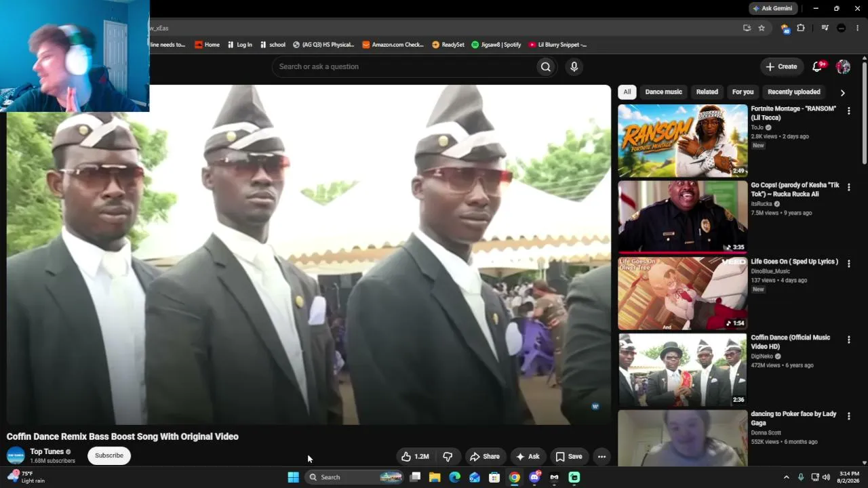Screen dimensions: 868x488
Task: Open Microsoft Edge from the taskbar
Action: tap(454, 477)
